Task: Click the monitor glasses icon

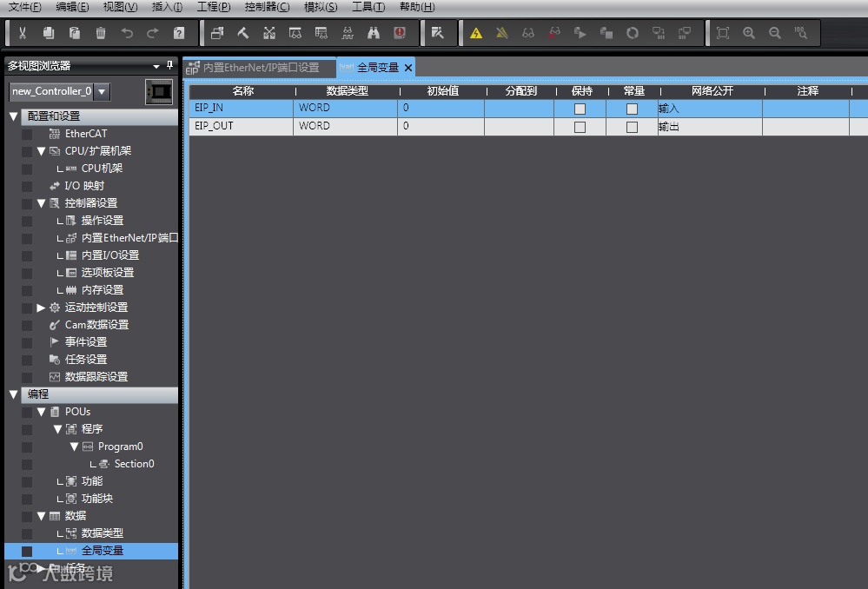Action: [x=528, y=33]
